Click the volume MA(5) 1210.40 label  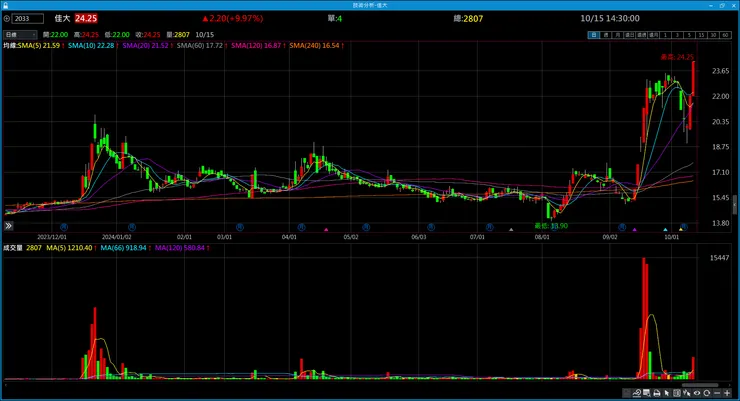point(69,248)
